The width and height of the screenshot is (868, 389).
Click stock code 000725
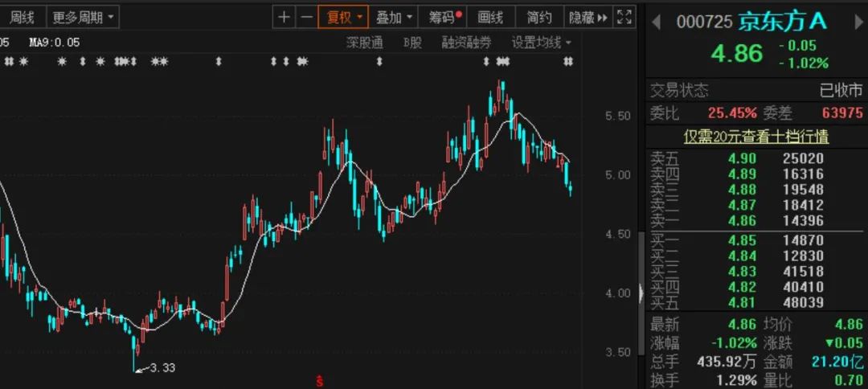coord(703,23)
